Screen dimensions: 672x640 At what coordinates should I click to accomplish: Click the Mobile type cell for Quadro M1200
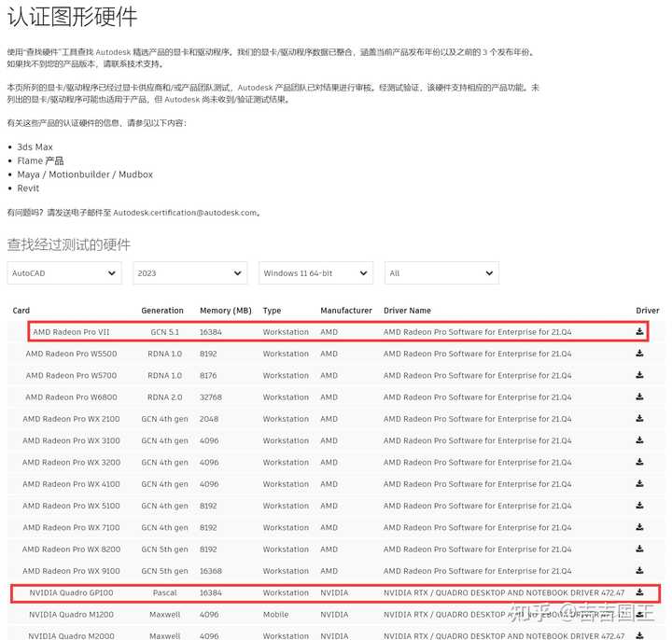275,615
